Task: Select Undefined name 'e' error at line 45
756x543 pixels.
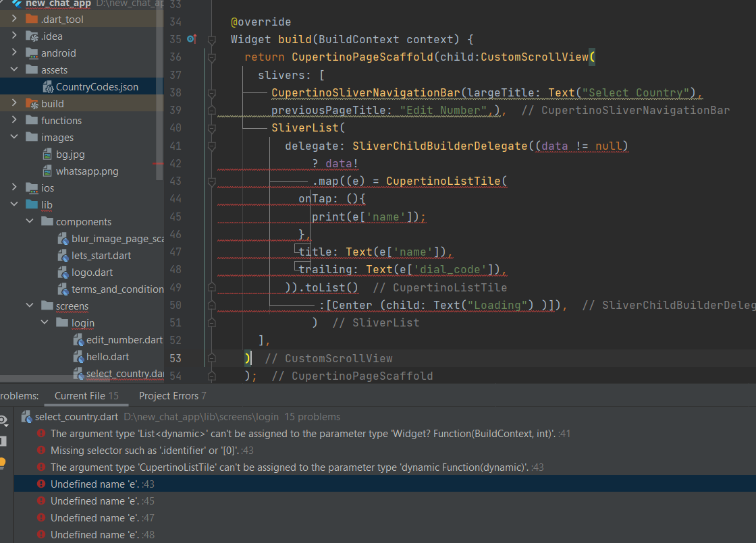Action: tap(384, 501)
